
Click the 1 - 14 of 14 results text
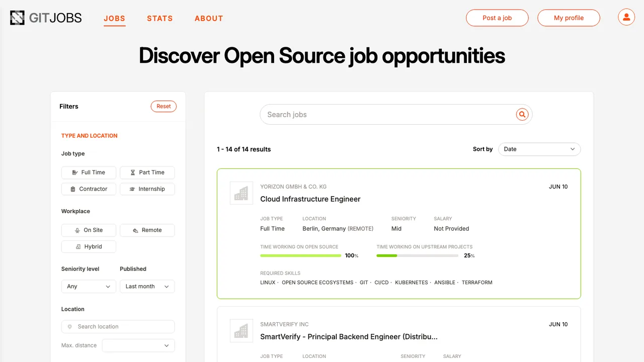coord(244,149)
